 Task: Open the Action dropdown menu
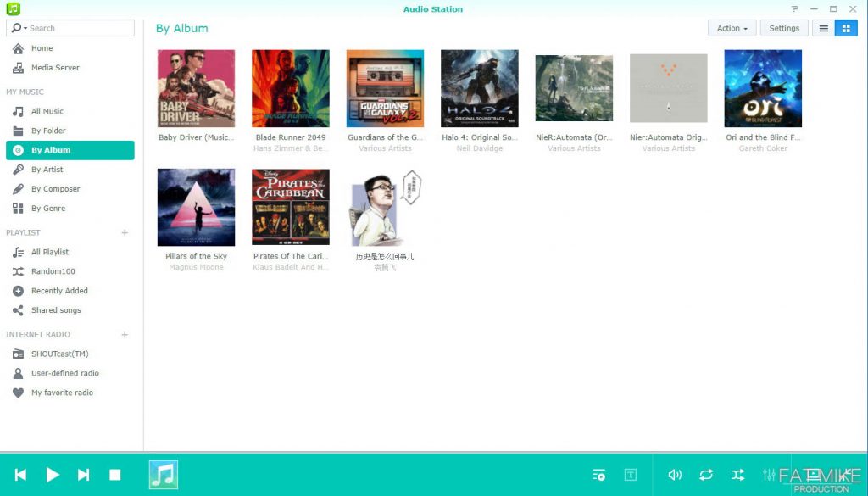(x=732, y=28)
